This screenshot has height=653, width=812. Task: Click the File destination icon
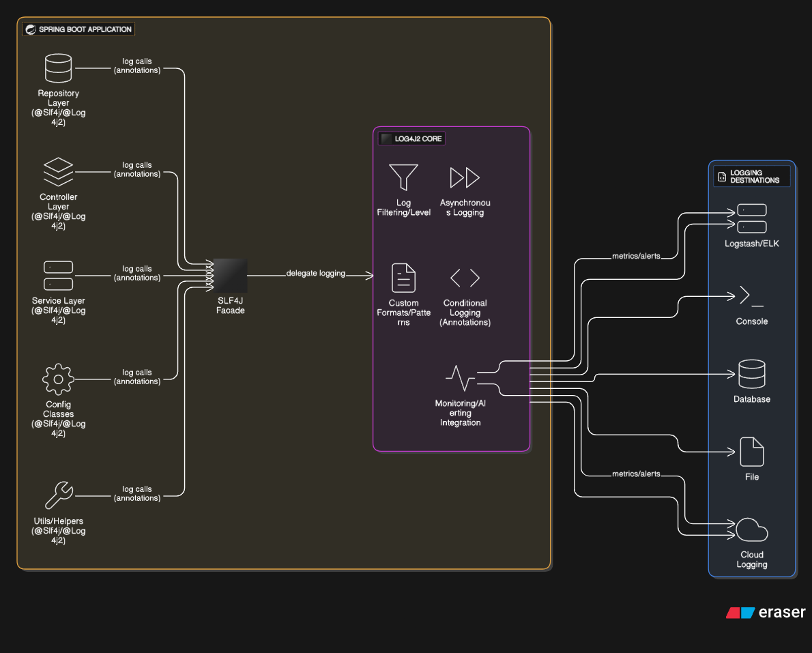(x=751, y=452)
